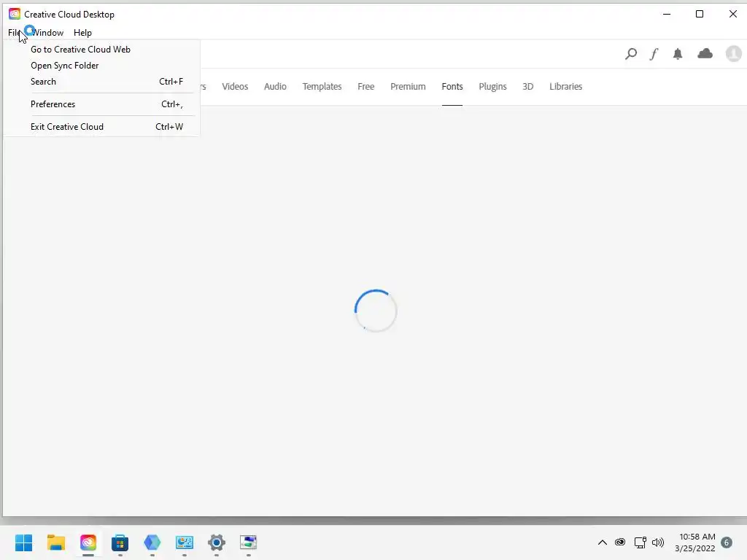Image resolution: width=747 pixels, height=560 pixels.
Task: Select Search from the File menu
Action: point(101,82)
